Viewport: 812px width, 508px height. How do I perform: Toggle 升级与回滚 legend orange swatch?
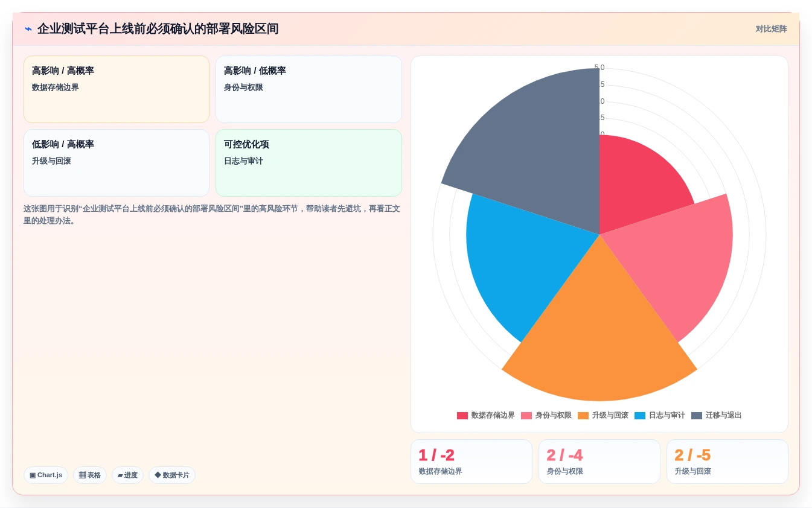pos(583,416)
